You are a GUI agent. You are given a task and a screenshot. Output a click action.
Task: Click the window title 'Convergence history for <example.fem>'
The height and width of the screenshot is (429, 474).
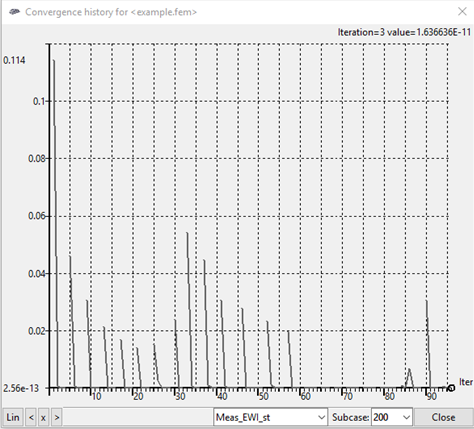point(111,12)
